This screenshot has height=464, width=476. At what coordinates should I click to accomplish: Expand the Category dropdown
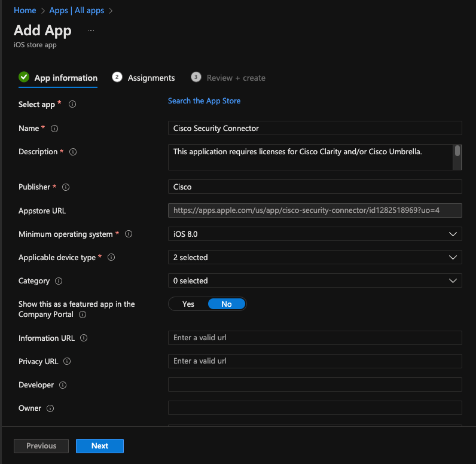point(315,280)
